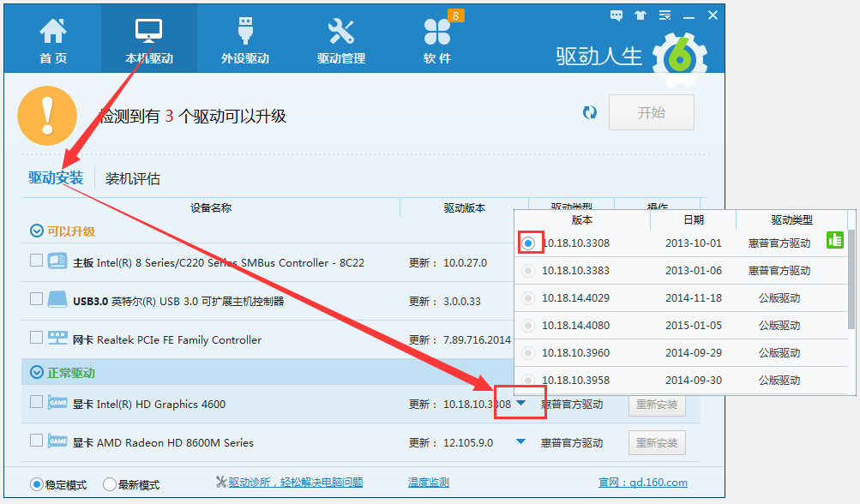Open version dropdown for Intel HD Graphics

click(x=521, y=403)
